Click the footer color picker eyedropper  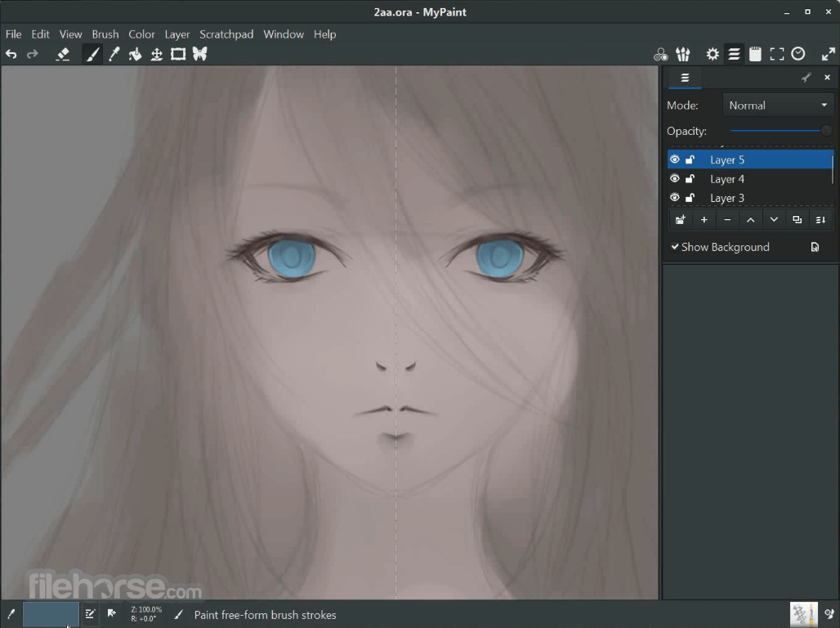coord(11,614)
